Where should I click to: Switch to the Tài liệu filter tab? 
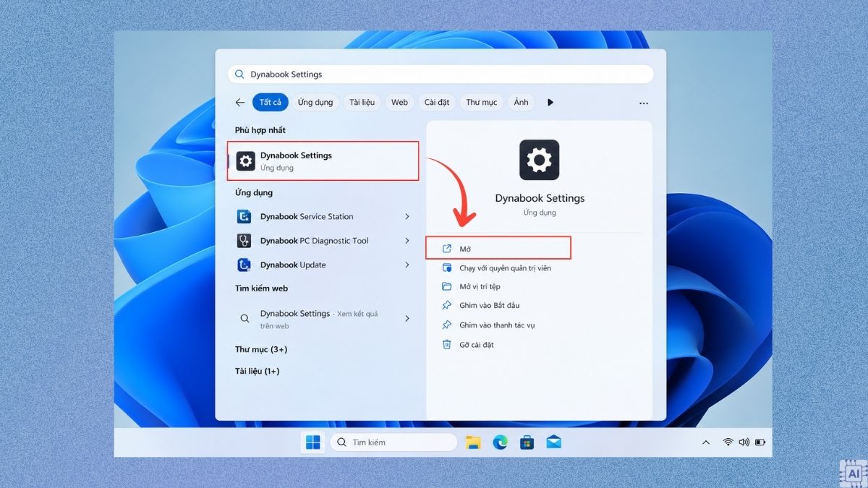tap(362, 103)
